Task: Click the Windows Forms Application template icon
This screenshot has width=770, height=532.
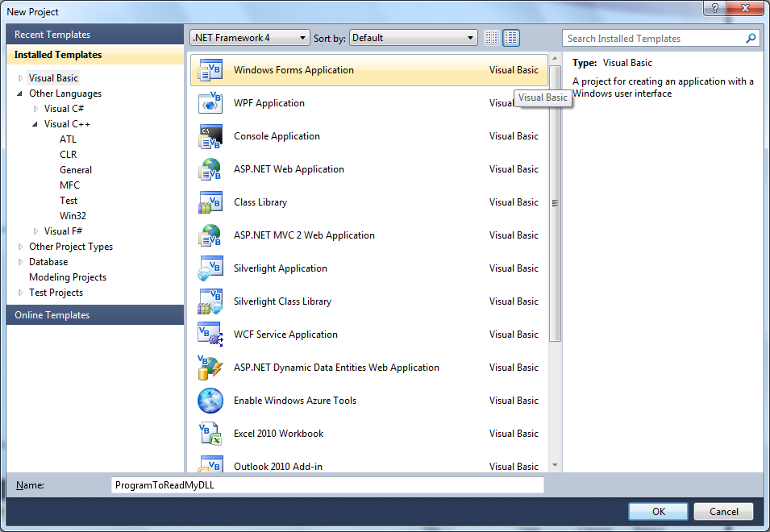Action: [x=210, y=70]
